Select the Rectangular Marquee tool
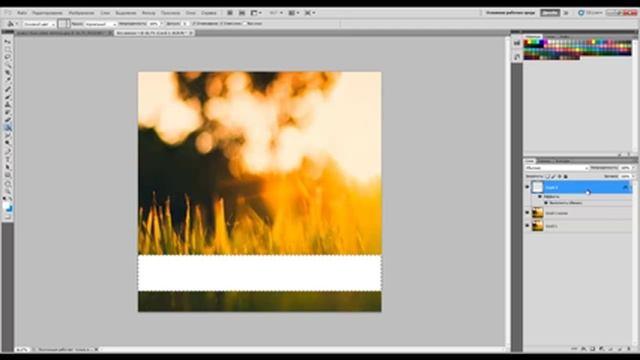Screen dimensions: 640x360 (x=8, y=50)
